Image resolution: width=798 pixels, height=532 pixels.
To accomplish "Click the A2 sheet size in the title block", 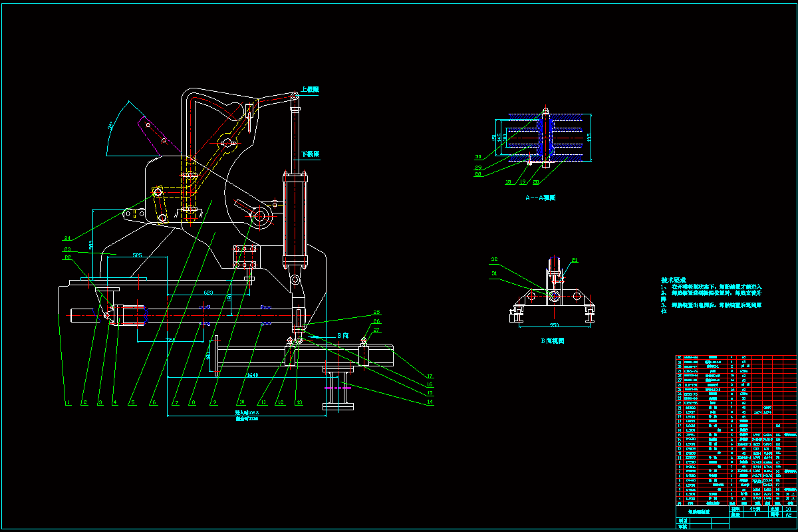I will click(x=789, y=515).
